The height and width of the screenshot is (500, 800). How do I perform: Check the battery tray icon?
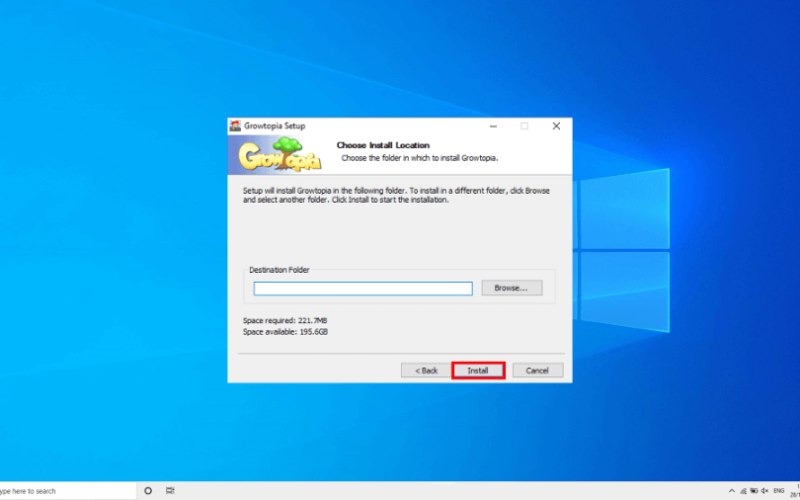coord(754,491)
